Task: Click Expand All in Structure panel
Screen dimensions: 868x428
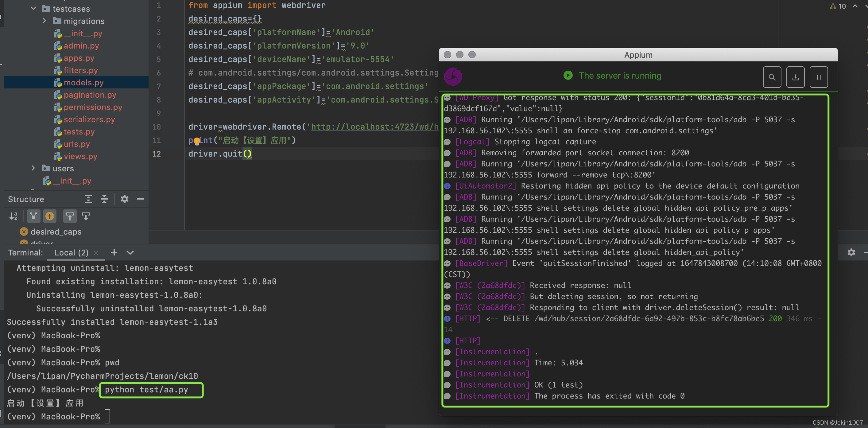Action: coord(88,199)
